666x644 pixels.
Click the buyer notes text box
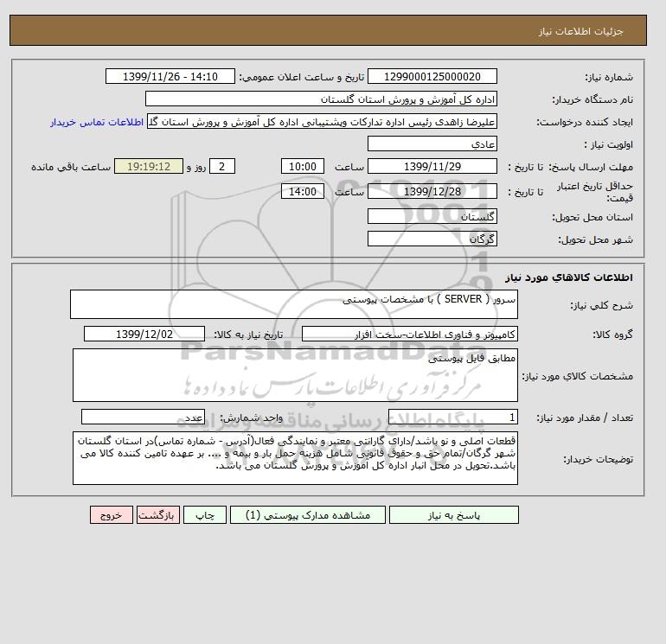(x=295, y=458)
